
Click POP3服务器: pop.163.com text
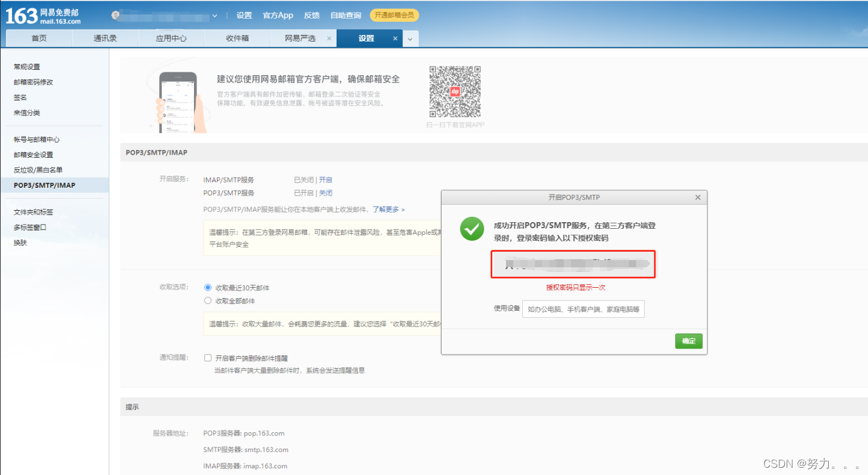coord(244,433)
